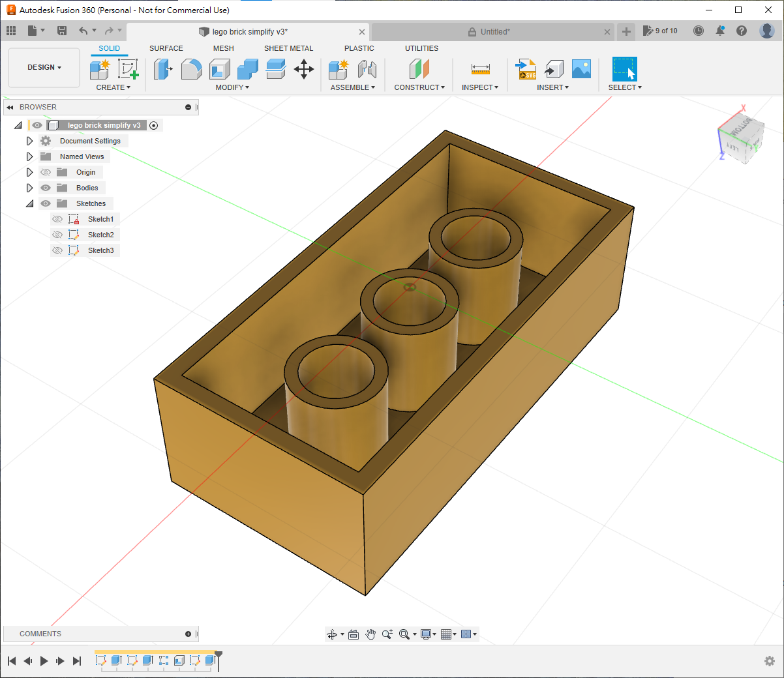The image size is (784, 678).
Task: Click the Measure tool under Inspect
Action: click(480, 69)
